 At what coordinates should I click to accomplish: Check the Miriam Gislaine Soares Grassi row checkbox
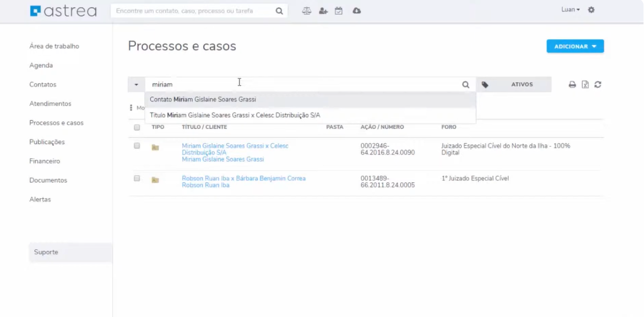click(x=137, y=146)
